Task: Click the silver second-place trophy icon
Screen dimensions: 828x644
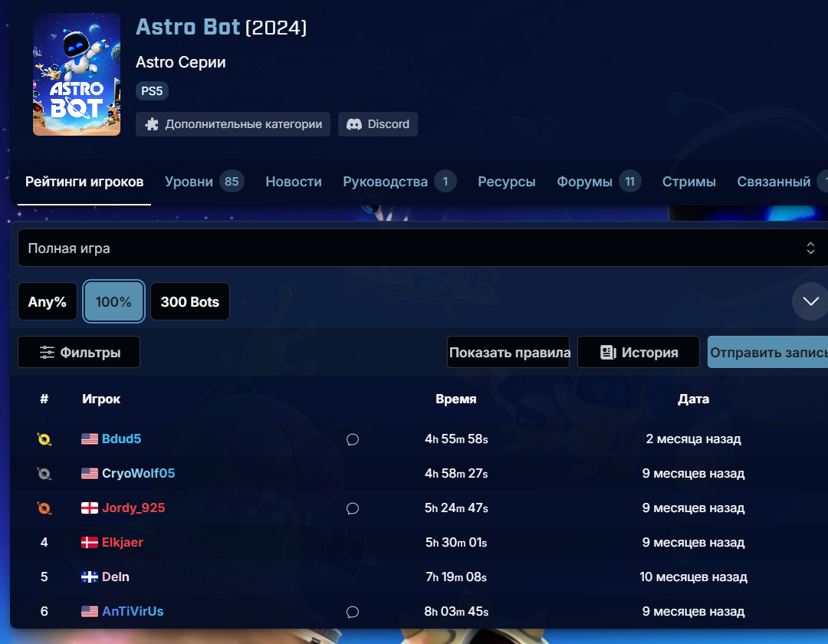Action: coord(44,474)
